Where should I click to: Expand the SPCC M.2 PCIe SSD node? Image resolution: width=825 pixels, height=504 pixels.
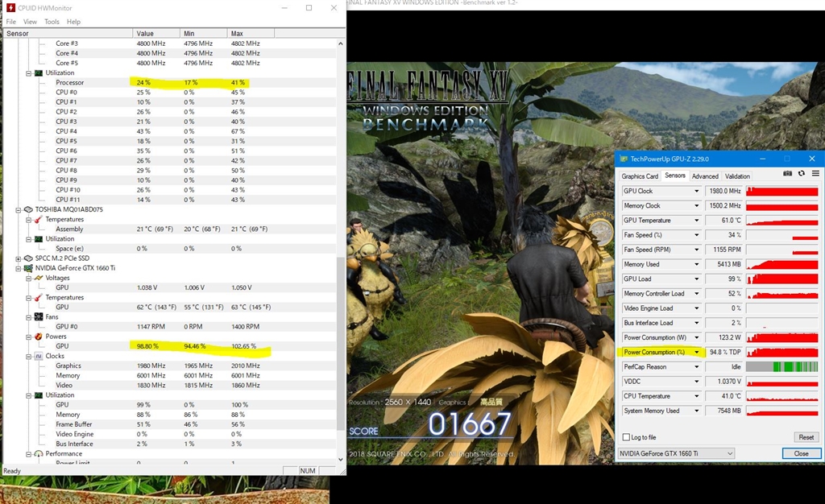pyautogui.click(x=19, y=258)
